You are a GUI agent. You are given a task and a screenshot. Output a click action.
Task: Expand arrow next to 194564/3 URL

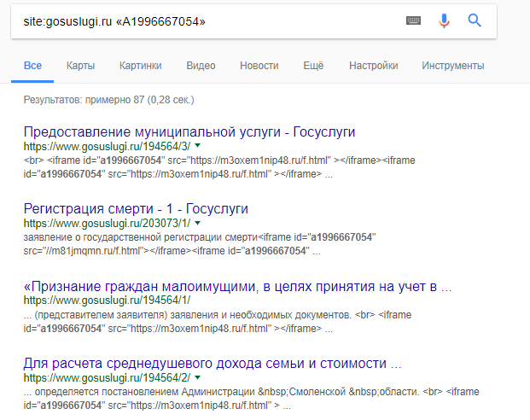pos(197,146)
